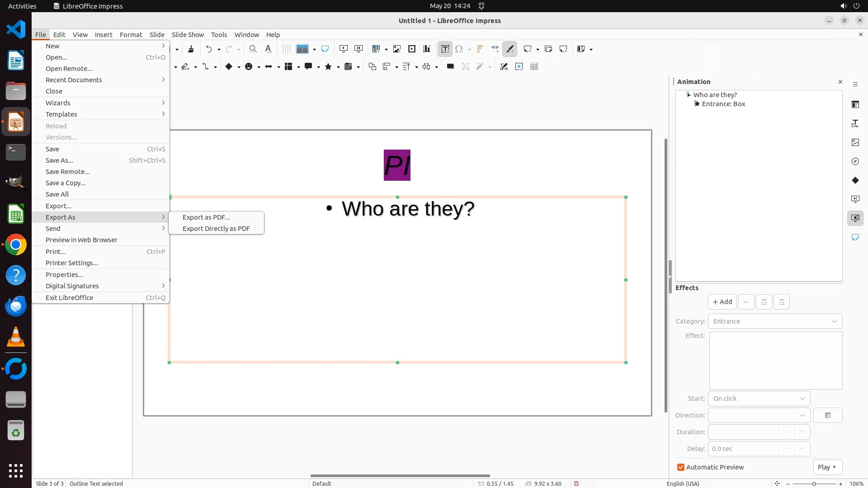Open the Start On click dropdown
868x488 pixels.
pos(759,399)
